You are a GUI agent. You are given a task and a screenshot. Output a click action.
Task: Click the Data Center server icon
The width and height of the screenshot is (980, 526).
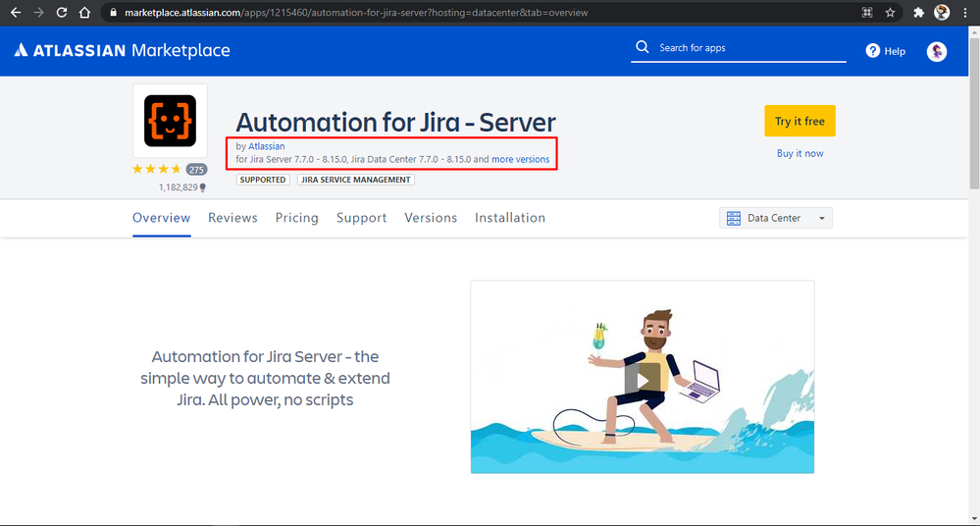734,218
